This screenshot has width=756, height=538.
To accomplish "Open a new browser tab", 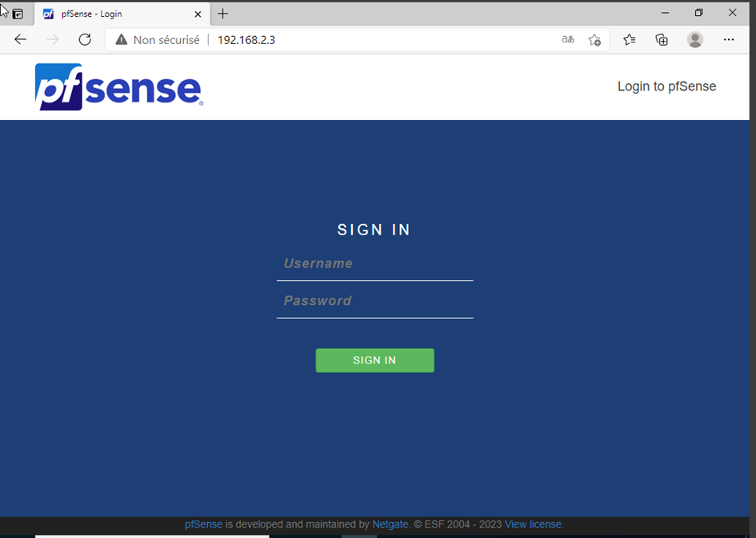I will click(x=222, y=14).
